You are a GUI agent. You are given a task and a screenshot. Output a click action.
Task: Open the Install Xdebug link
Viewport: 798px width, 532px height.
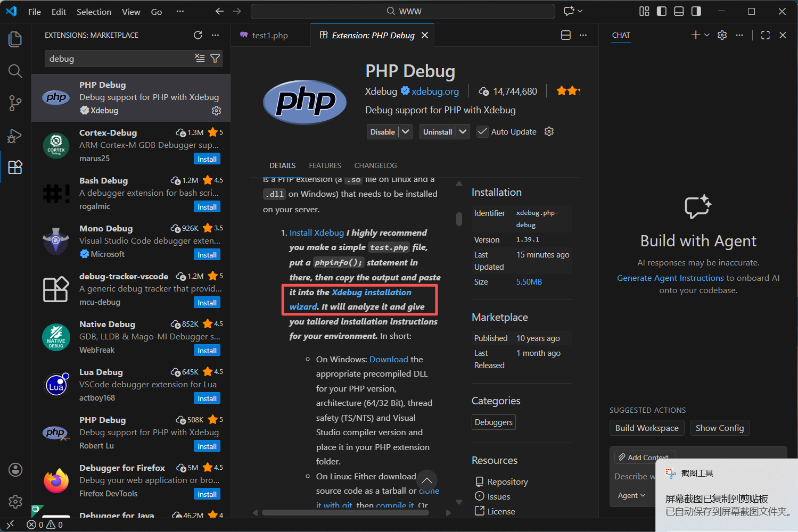click(x=317, y=233)
